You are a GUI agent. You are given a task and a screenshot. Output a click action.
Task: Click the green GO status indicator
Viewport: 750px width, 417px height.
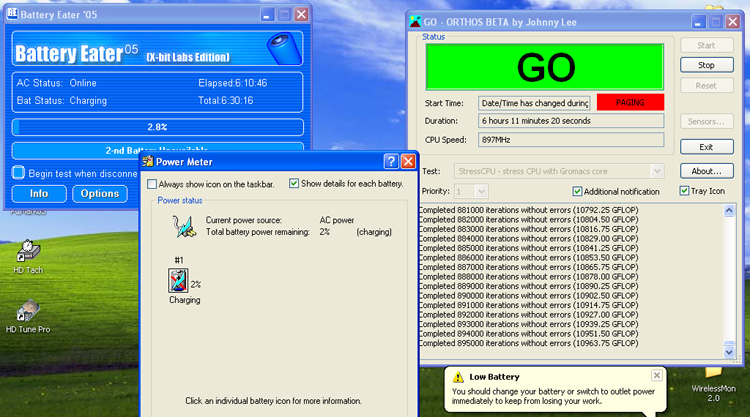tap(544, 67)
